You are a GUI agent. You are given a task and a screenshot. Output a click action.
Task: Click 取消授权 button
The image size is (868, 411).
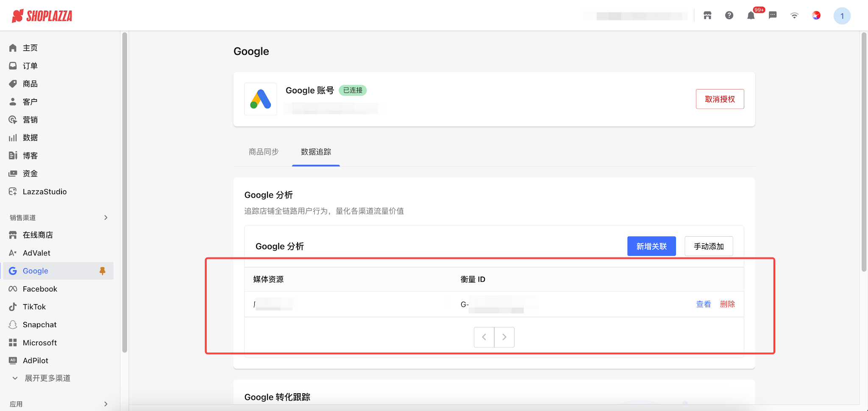(720, 99)
